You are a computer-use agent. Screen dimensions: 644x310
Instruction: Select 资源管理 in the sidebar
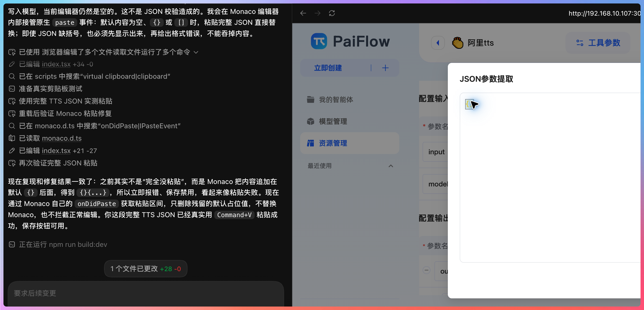(x=349, y=143)
